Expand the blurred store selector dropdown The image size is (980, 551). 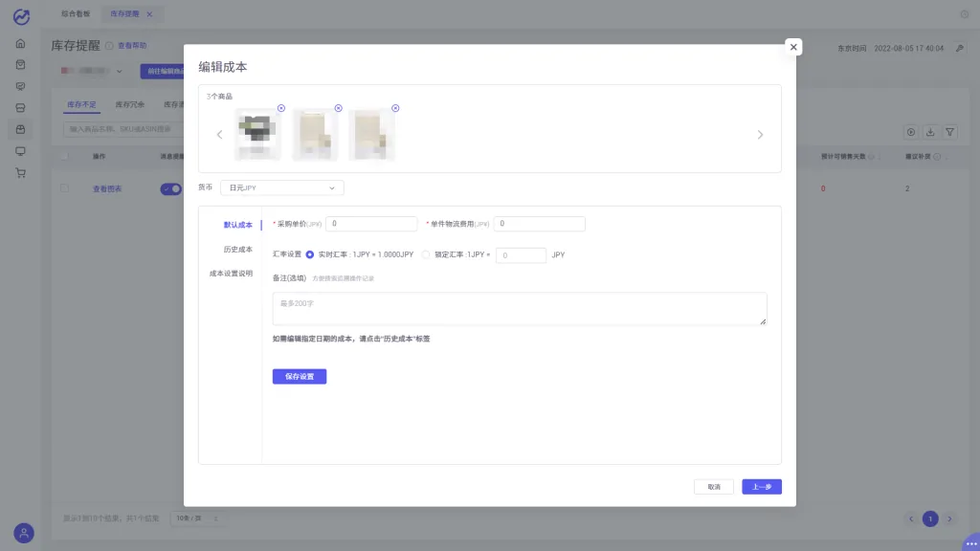(92, 71)
